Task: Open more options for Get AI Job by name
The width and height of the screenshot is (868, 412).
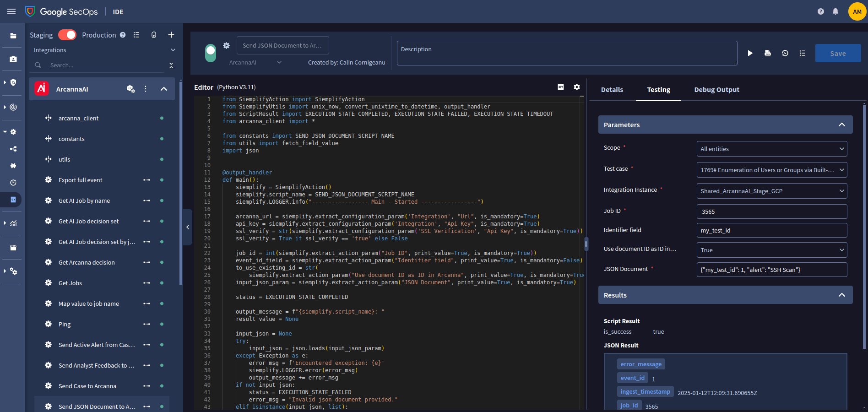Action: click(147, 201)
